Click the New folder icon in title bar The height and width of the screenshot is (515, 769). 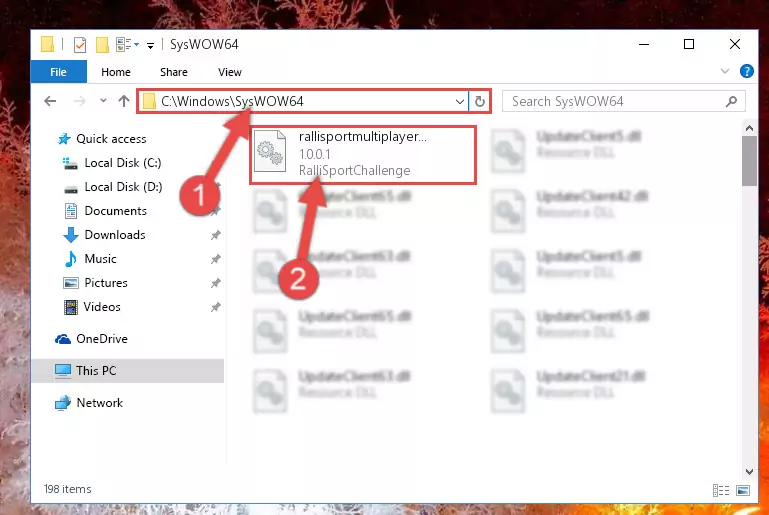(102, 45)
